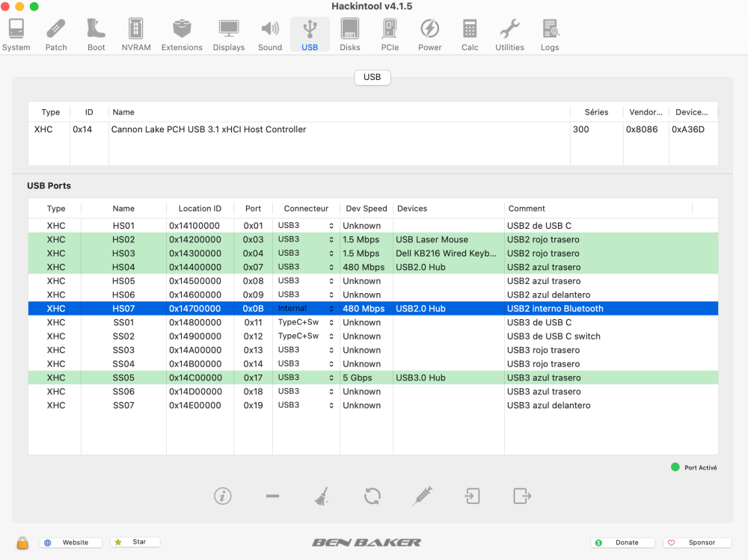Open the Website button
The image size is (748, 560).
point(70,542)
